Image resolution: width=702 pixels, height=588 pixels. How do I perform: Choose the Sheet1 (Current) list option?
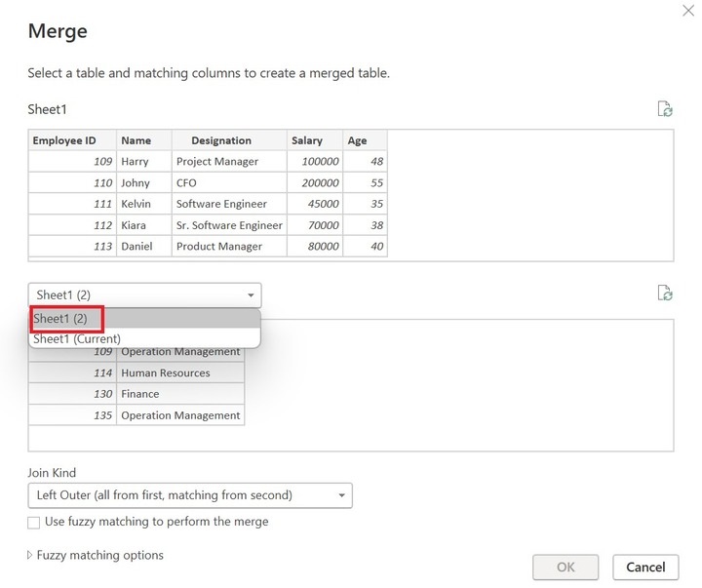coord(78,338)
